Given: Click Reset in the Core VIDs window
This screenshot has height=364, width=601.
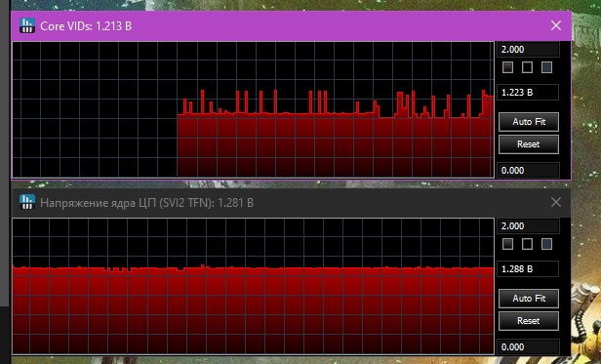Looking at the screenshot, I should [x=529, y=144].
